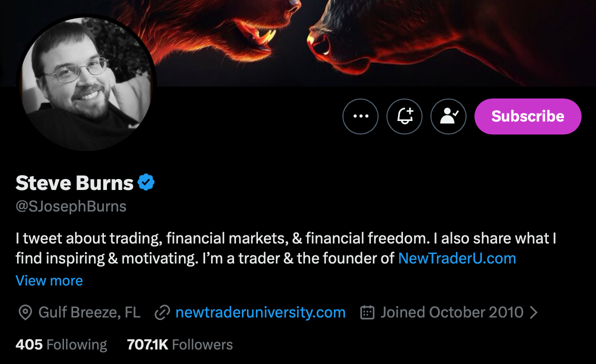Image resolution: width=596 pixels, height=364 pixels.
Task: View the 707.1K Followers list
Action: pos(180,344)
